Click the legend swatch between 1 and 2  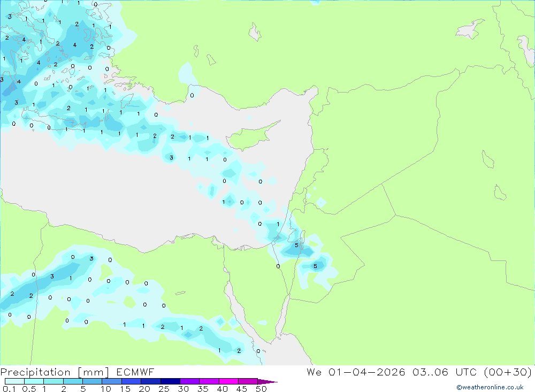coord(53,381)
